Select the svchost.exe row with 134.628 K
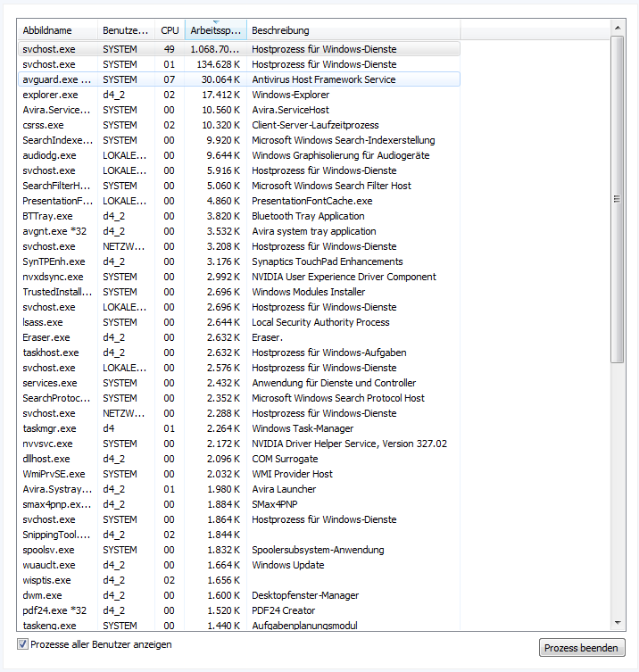The height and width of the screenshot is (672, 639). [x=239, y=64]
